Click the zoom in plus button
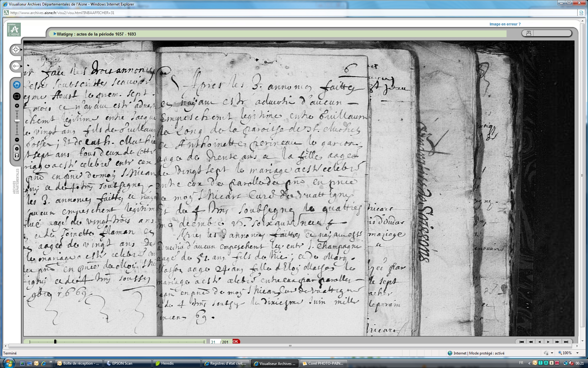Viewport: 588px width, 368px height. coord(17,106)
